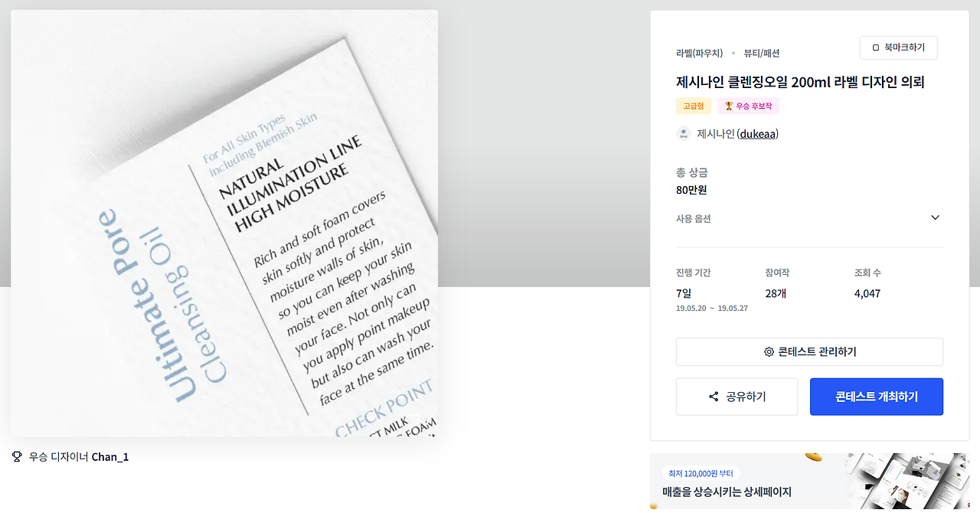The image size is (980, 513).
Task: Click the 제시나인 client name text
Action: click(x=715, y=134)
